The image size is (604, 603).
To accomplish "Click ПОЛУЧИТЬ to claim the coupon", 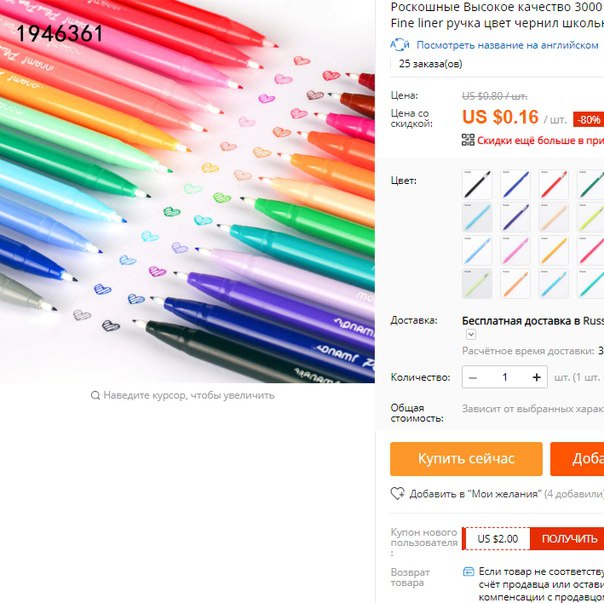I will [x=569, y=539].
